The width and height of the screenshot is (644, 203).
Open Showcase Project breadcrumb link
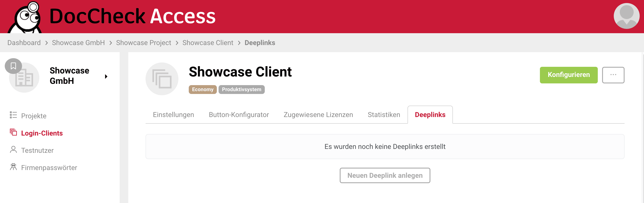(x=143, y=43)
